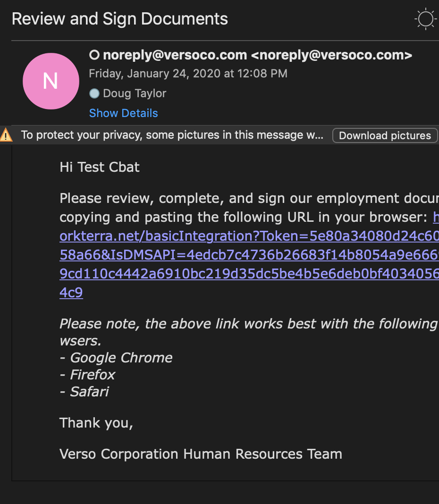Click the Review and Sign Documents subject
Screen dimensions: 439x504
pos(120,19)
